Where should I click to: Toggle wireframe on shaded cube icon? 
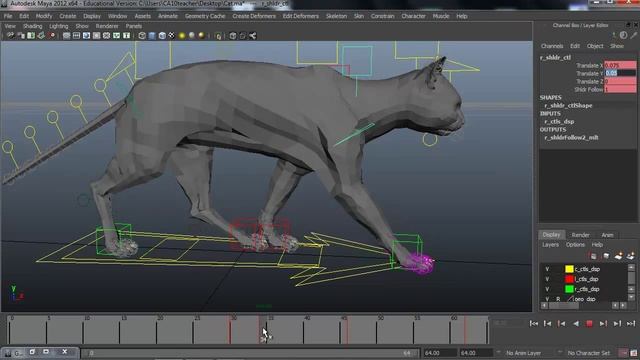(x=162, y=36)
